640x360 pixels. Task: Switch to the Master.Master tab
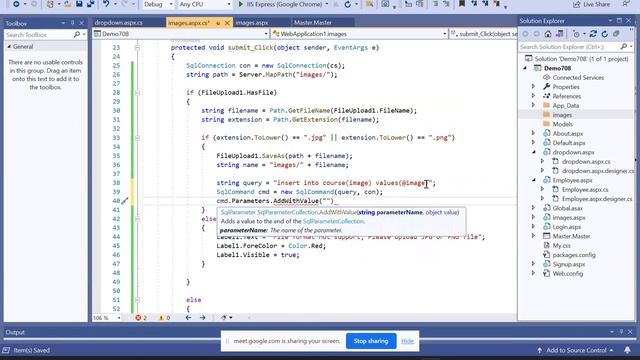313,23
